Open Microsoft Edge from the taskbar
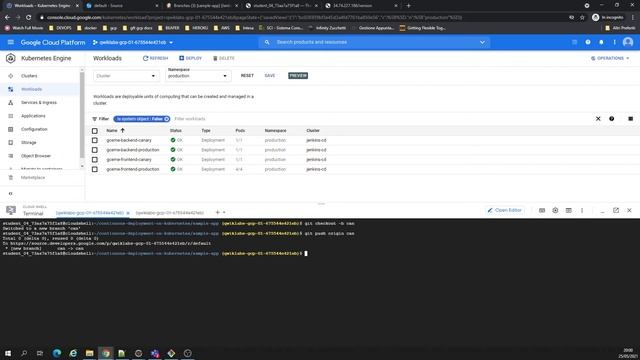The image size is (640, 360). click(x=57, y=353)
